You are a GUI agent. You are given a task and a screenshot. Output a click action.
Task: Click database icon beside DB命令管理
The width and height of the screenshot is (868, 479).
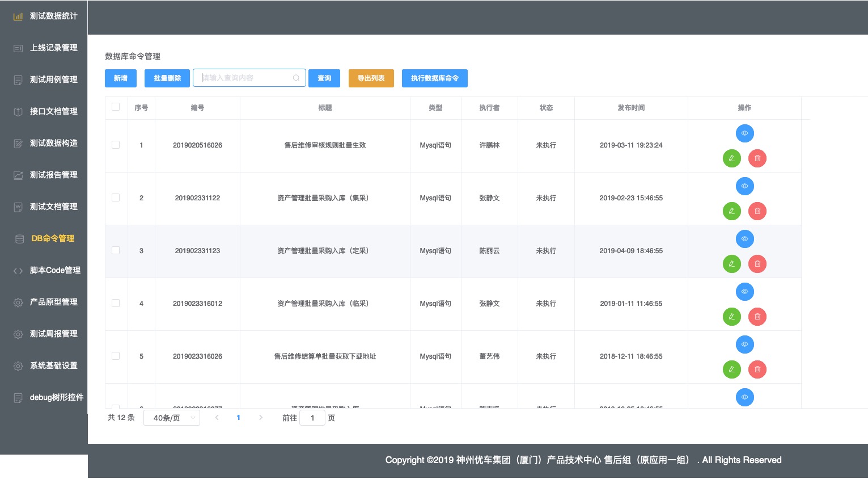tap(19, 239)
